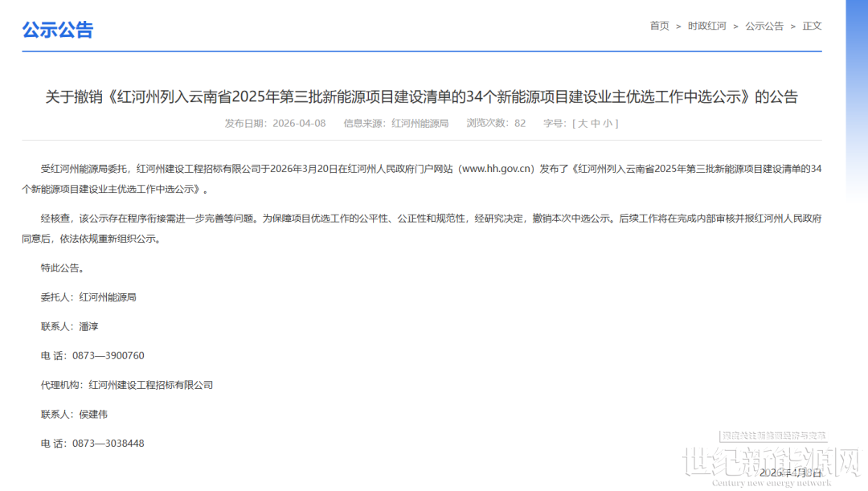Image resolution: width=868 pixels, height=491 pixels.
Task: Click the contact name 侯建伟
Action: point(93,414)
